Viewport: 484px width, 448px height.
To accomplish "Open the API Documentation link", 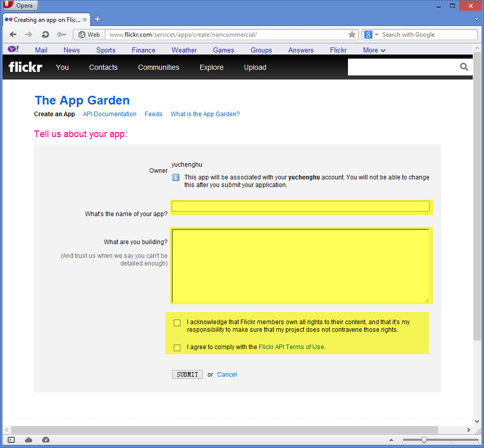I will pos(110,114).
